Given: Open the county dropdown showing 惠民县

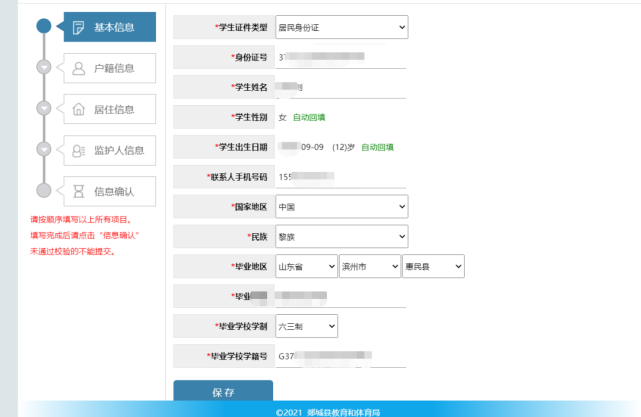Looking at the screenshot, I should tap(433, 266).
